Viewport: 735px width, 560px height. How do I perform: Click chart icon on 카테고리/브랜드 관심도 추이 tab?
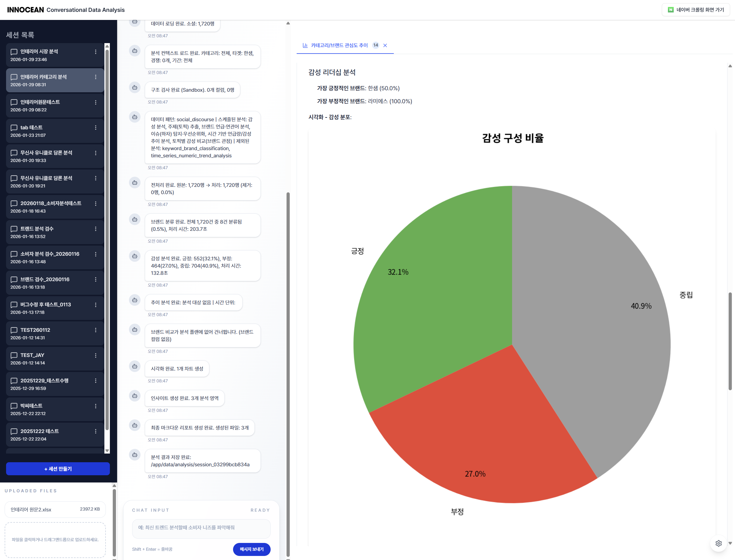(305, 45)
